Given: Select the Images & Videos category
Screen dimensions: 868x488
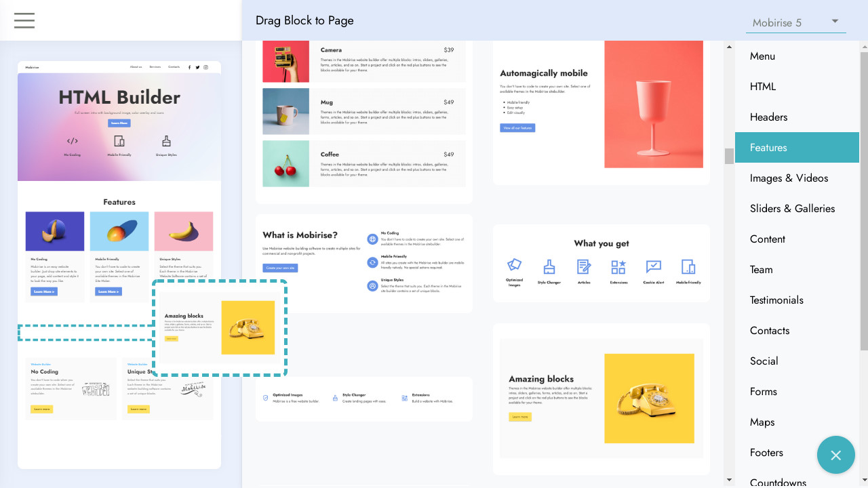Looking at the screenshot, I should point(797,178).
